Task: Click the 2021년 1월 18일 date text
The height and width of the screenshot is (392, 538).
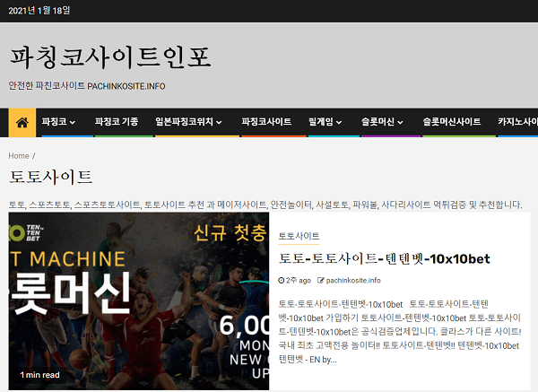Action: [39, 11]
